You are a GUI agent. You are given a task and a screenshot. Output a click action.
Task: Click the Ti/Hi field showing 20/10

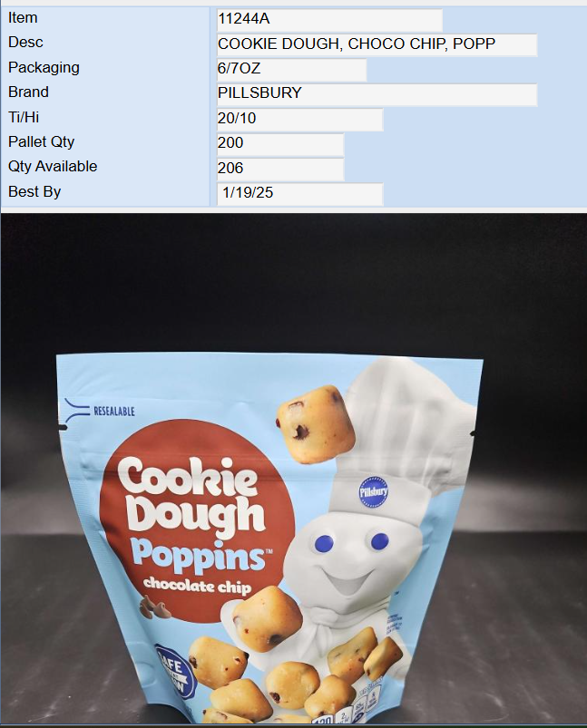(x=299, y=120)
